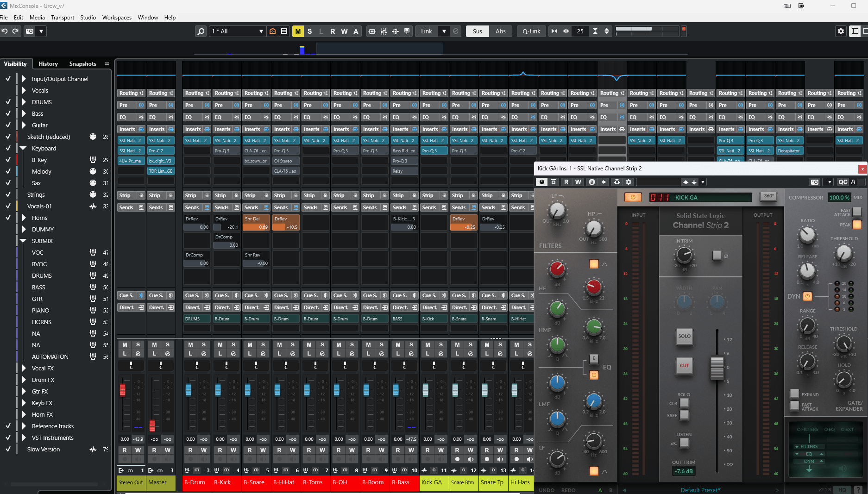Screen dimensions: 868x494
Task: Bypass the plugin with the power icon
Action: click(x=542, y=182)
